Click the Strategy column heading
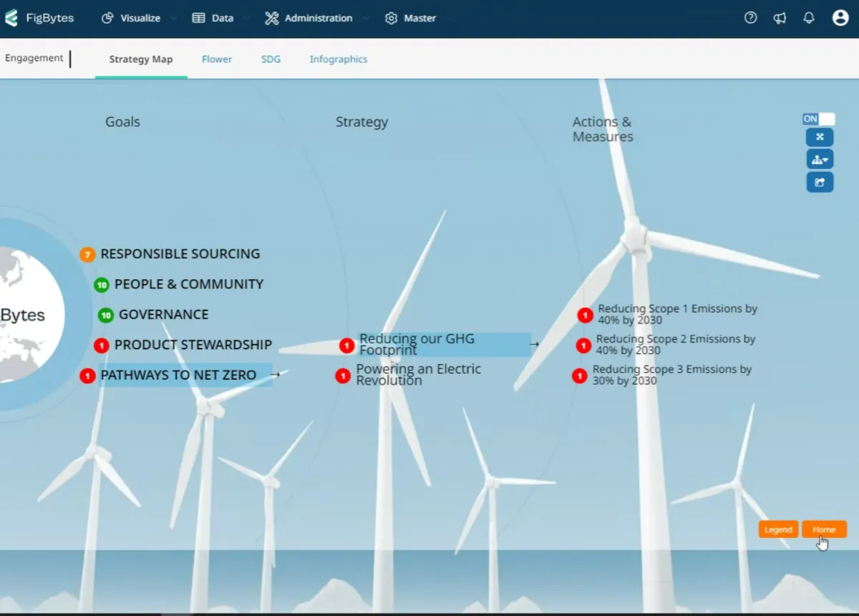 click(361, 122)
